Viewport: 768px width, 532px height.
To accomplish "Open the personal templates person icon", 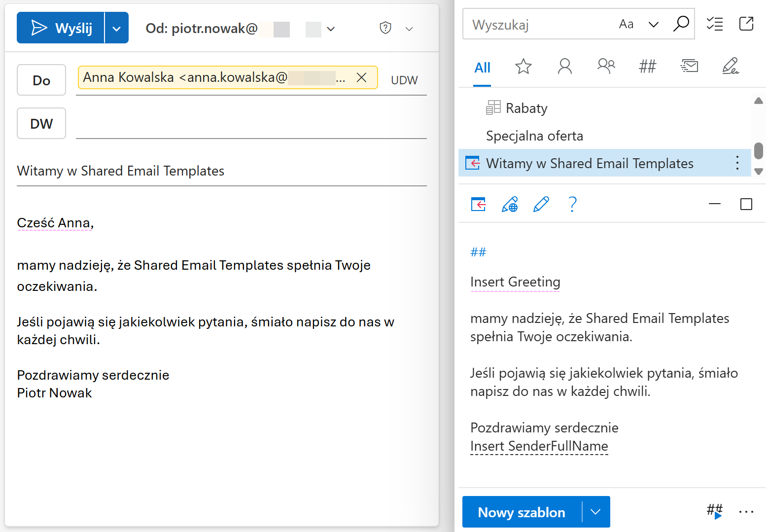I will (564, 67).
